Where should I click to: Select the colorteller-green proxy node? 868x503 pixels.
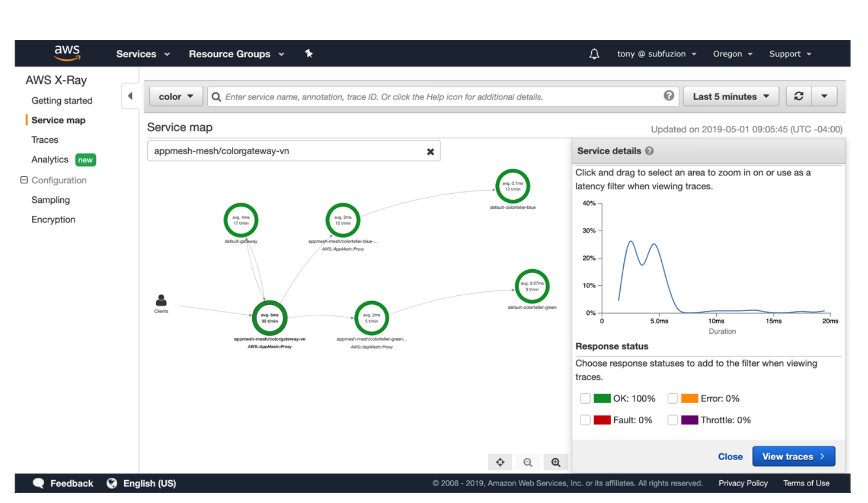tap(372, 317)
